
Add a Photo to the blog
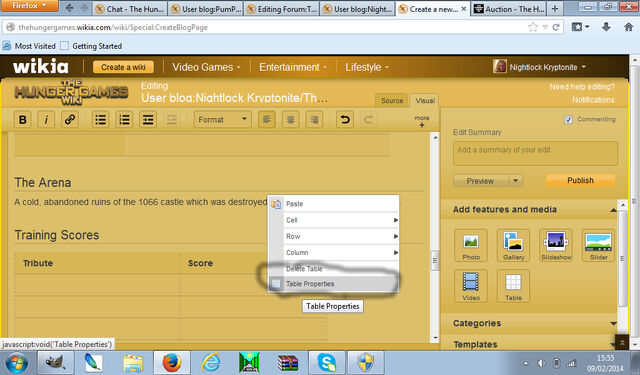(x=471, y=245)
